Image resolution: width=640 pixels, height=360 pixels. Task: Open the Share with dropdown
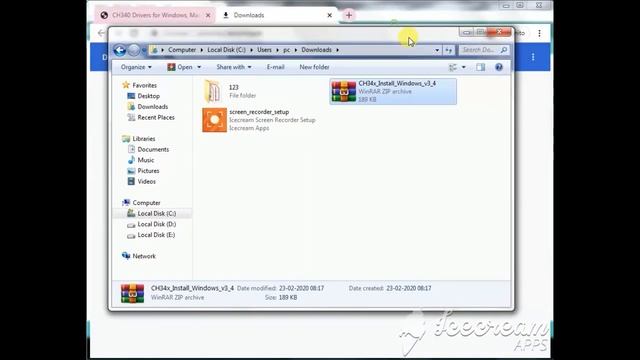[x=234, y=67]
